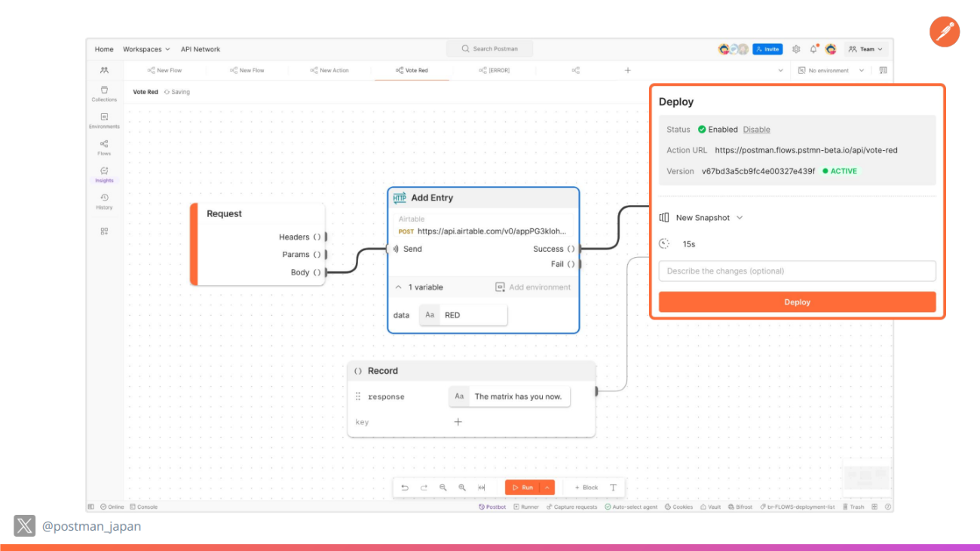
Task: Click the orange Deploy button
Action: tap(797, 302)
